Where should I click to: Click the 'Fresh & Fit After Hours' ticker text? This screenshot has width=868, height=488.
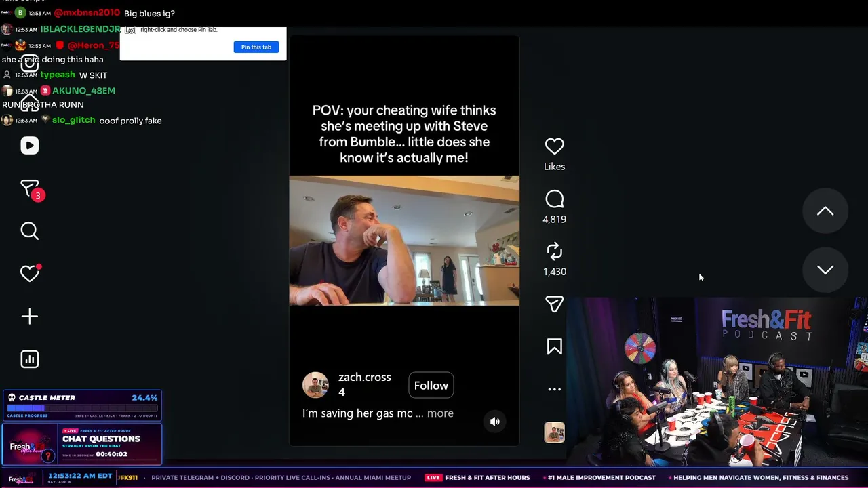coord(487,478)
